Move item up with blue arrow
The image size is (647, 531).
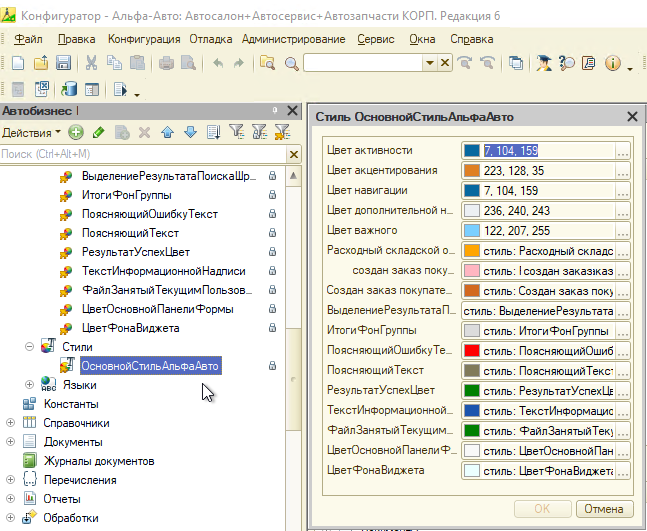tap(168, 132)
